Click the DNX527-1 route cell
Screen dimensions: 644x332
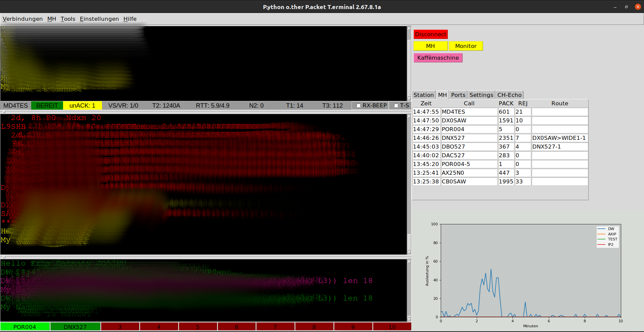click(559, 147)
